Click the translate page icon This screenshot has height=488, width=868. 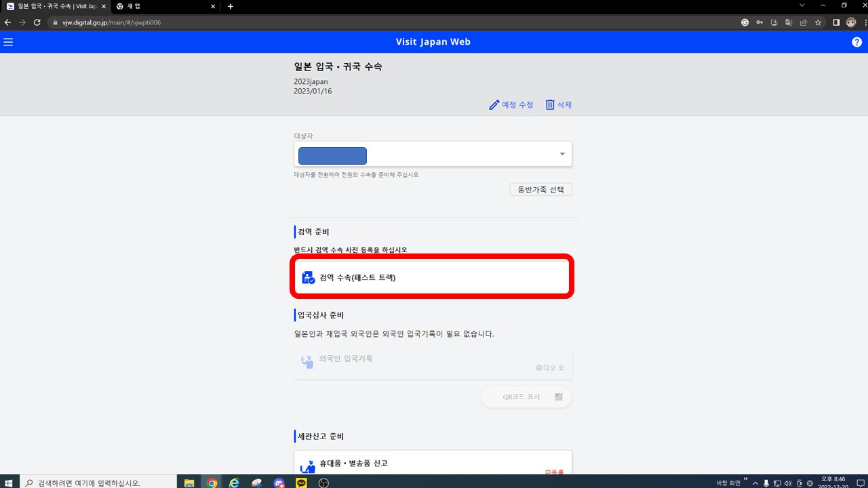[789, 22]
